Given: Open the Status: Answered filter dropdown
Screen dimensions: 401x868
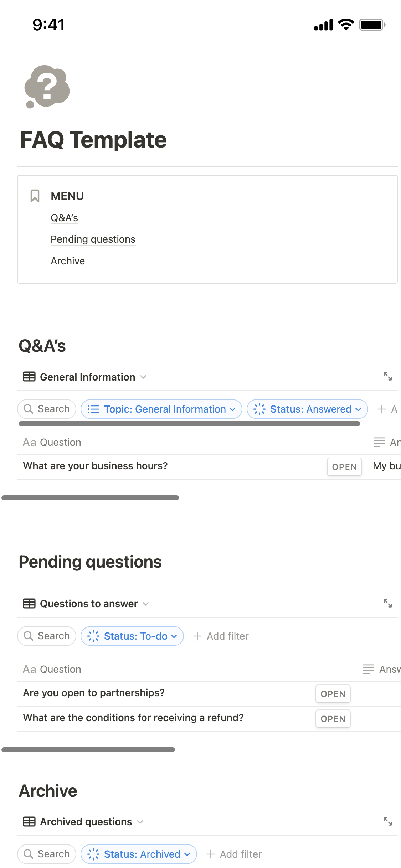Looking at the screenshot, I should 307,409.
